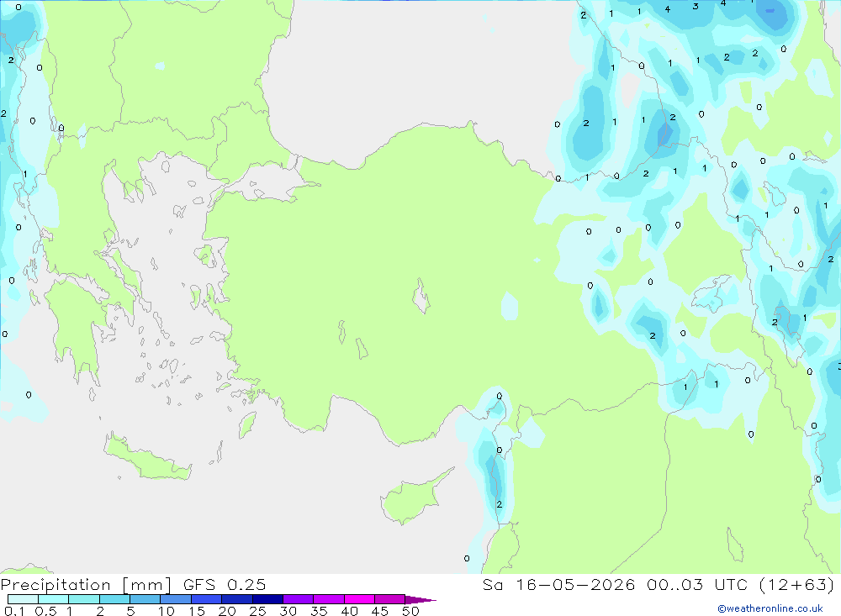Click the '00..03 UTC' time range text
841x616 pixels.
point(696,585)
